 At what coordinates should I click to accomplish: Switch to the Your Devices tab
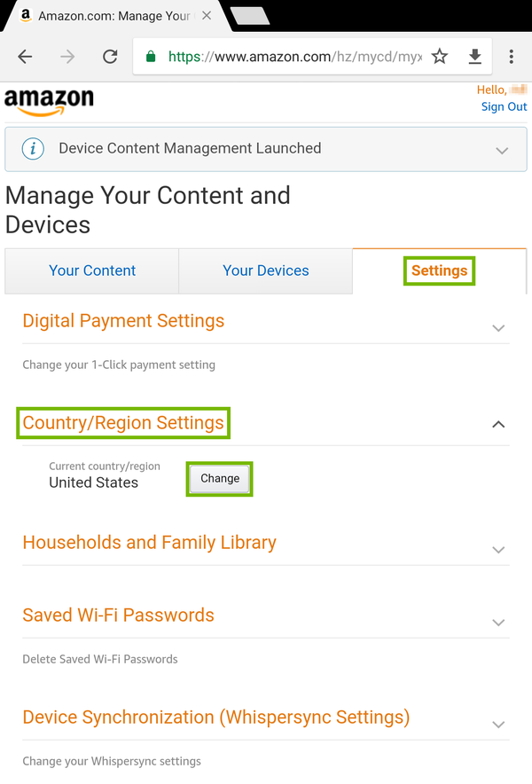pos(266,270)
